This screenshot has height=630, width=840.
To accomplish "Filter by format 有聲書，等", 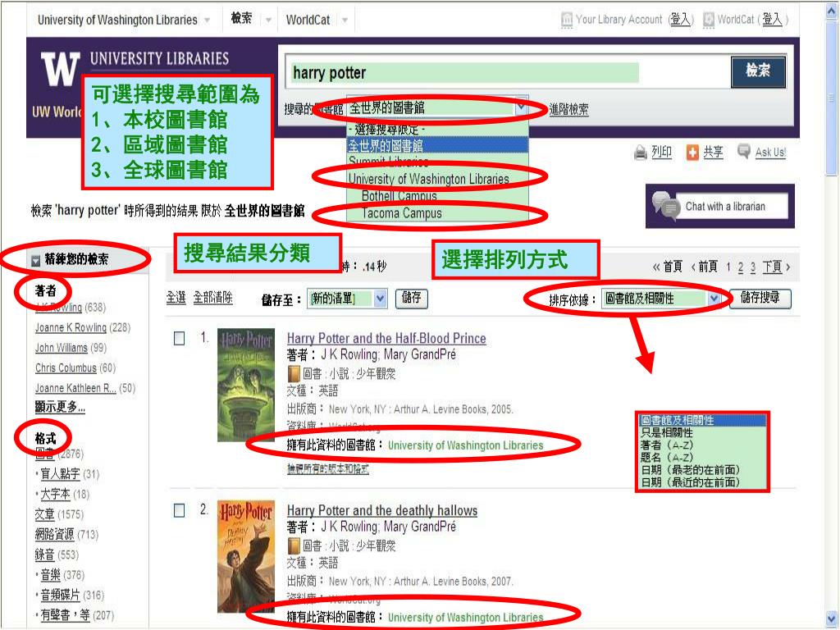I will pyautogui.click(x=66, y=615).
